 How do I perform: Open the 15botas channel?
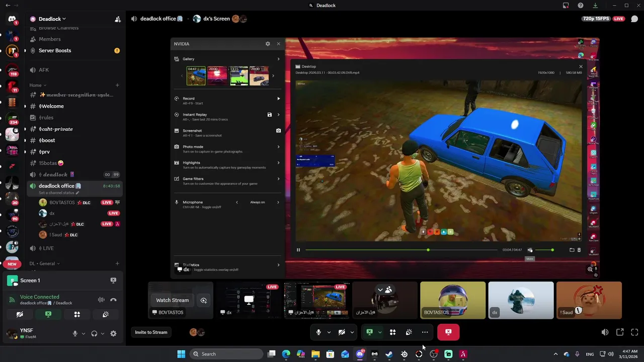point(51,163)
